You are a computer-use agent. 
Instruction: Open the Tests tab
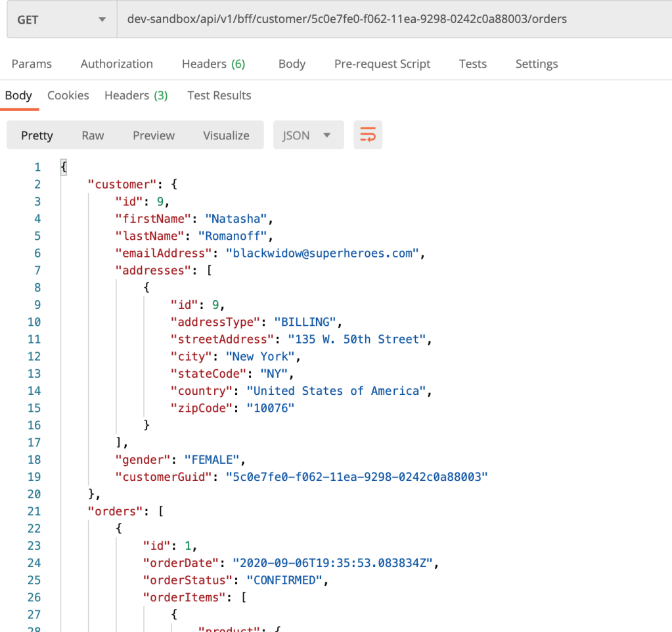coord(473,64)
